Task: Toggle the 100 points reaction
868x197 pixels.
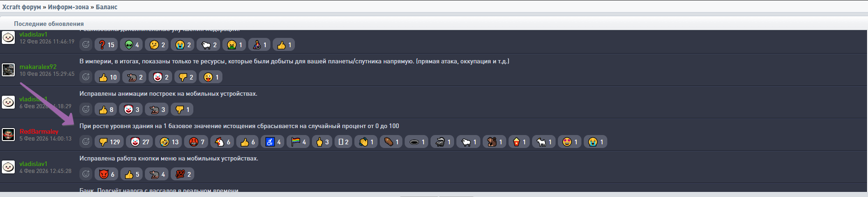Action: [183, 174]
